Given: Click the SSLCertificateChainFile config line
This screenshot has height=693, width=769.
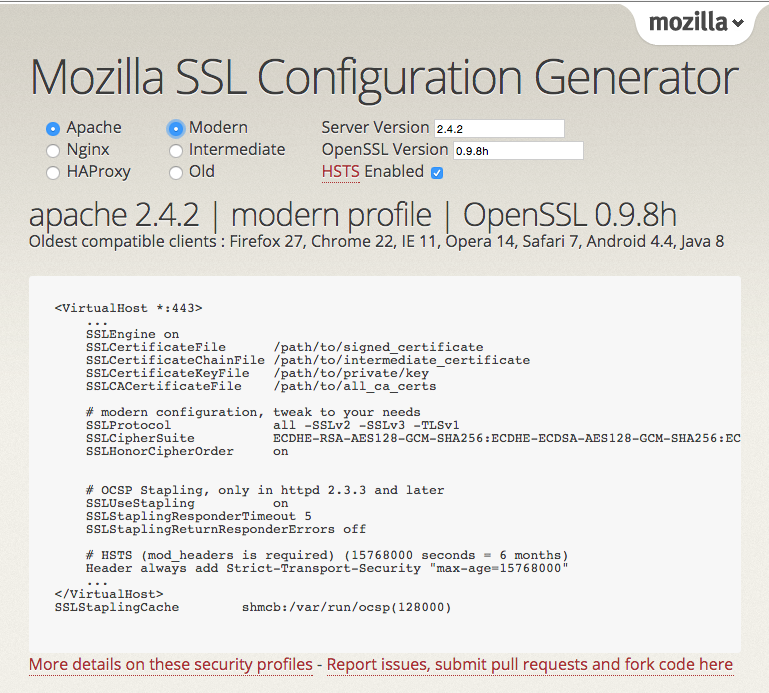Looking at the screenshot, I should pos(308,360).
